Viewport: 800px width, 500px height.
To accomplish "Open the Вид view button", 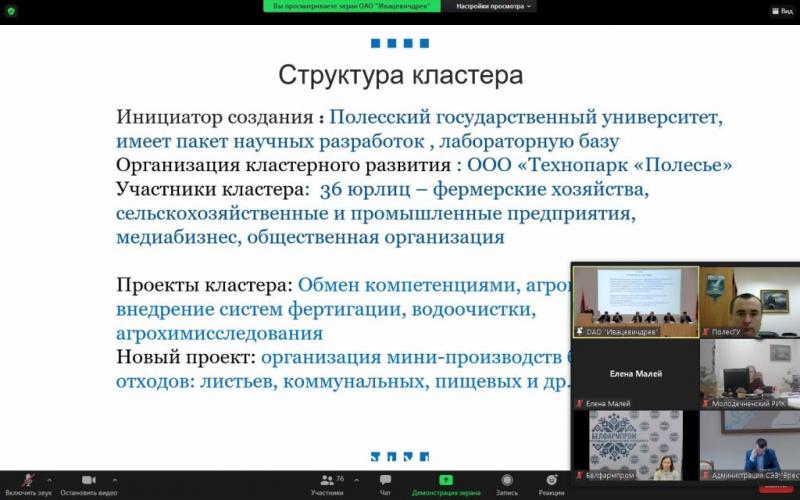I will click(x=783, y=11).
